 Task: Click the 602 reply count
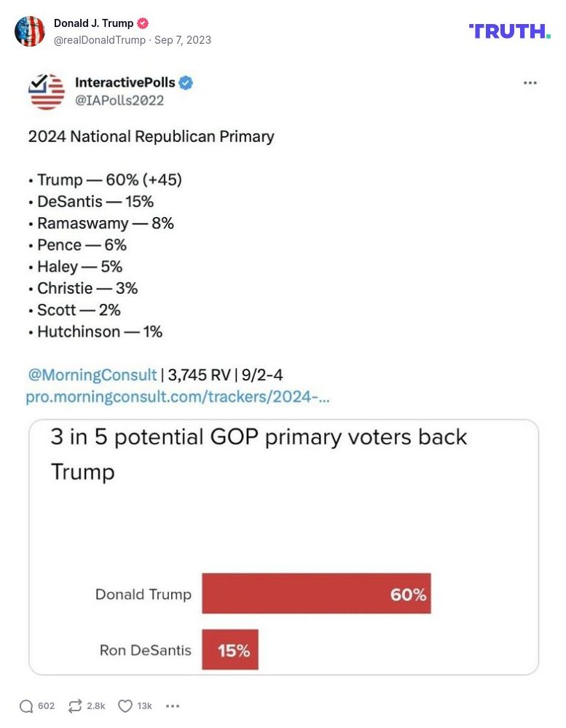tap(45, 705)
